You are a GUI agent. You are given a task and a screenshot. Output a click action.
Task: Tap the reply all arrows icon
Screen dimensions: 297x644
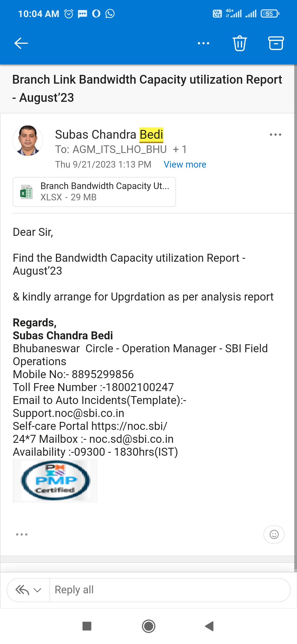pyautogui.click(x=22, y=590)
